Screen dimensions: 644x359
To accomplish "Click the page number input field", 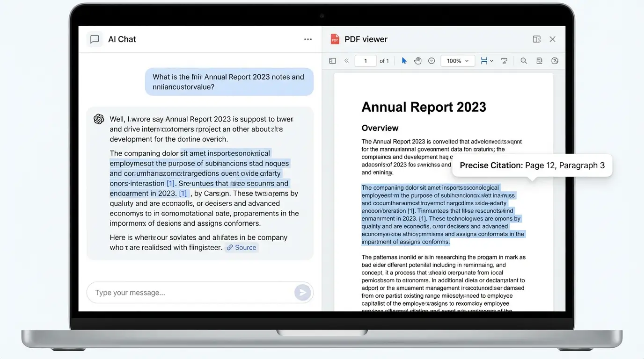I will point(365,61).
